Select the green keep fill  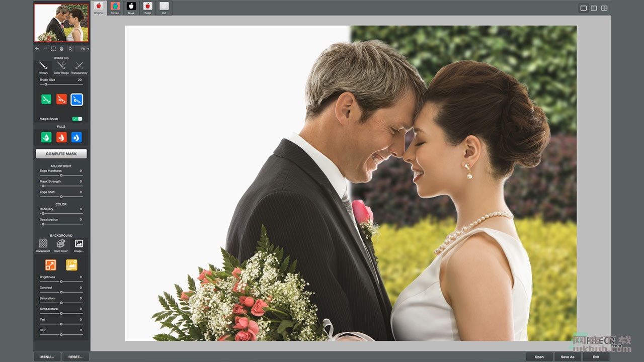coord(46,137)
